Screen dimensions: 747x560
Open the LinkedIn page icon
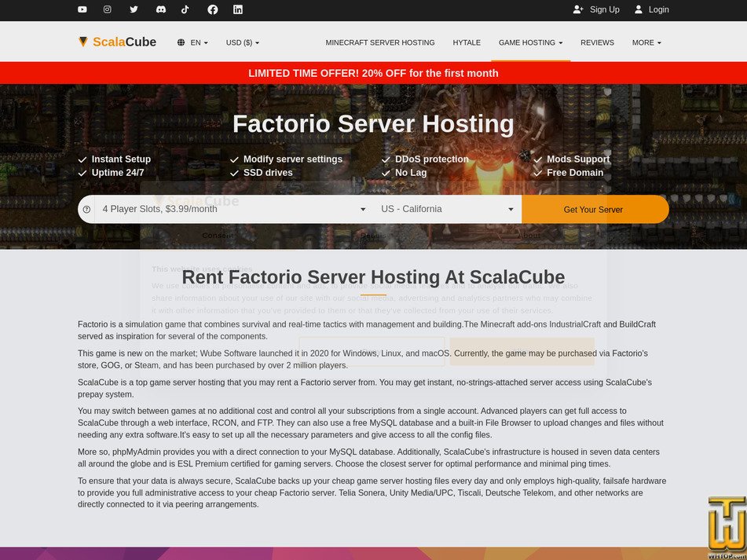(x=237, y=10)
